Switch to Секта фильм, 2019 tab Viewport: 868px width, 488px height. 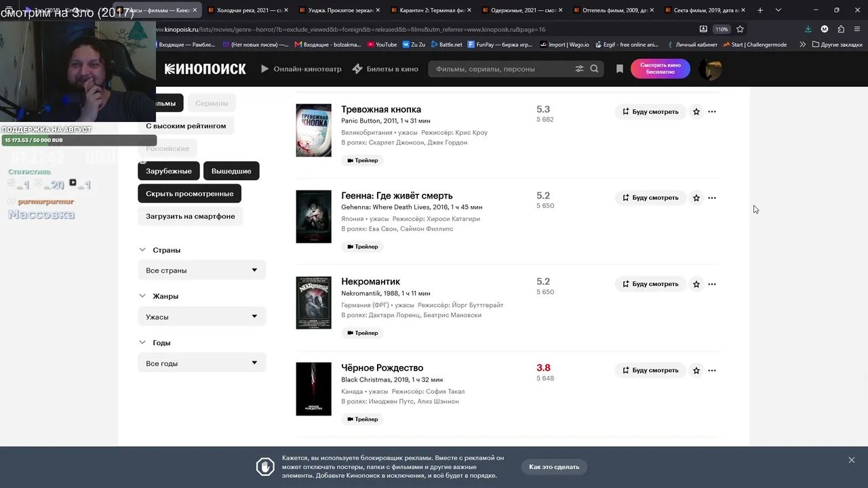[x=705, y=10]
